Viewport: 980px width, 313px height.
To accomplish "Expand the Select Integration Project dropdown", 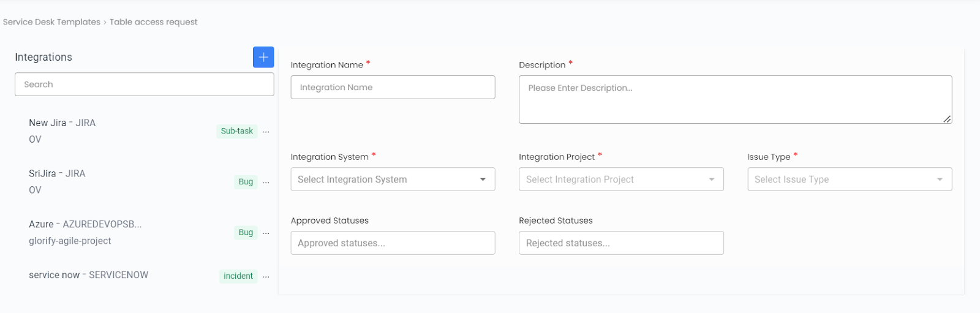I will point(621,179).
